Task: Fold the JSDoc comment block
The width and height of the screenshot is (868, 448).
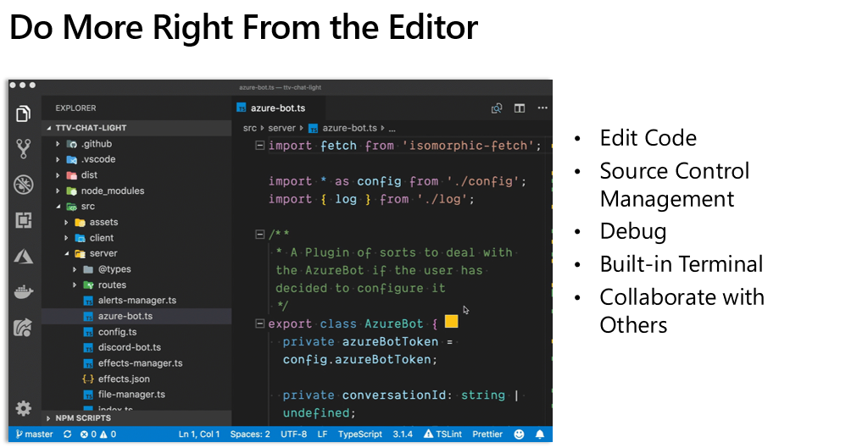Action: point(259,235)
